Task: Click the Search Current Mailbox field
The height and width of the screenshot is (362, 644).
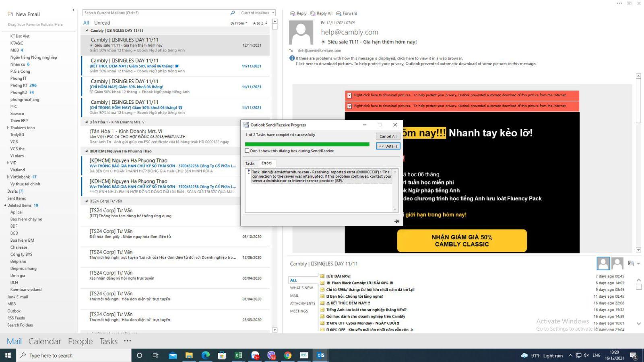Action: (157, 13)
